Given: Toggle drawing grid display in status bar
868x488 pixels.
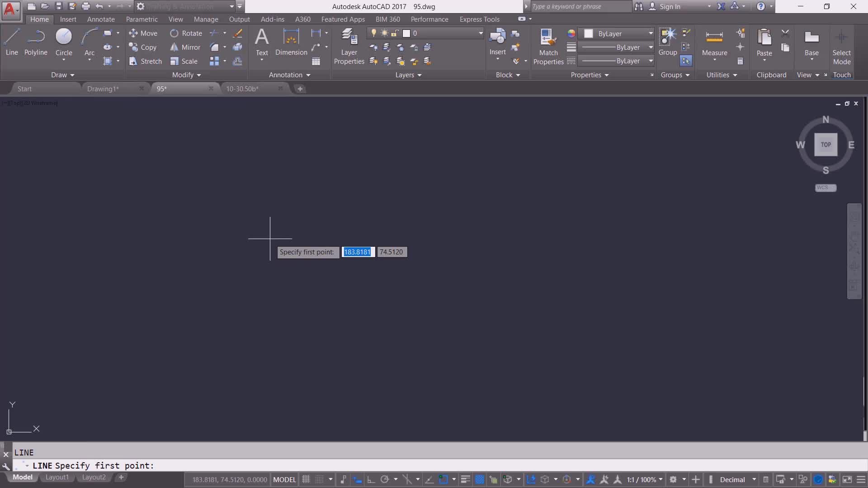Looking at the screenshot, I should 306,479.
